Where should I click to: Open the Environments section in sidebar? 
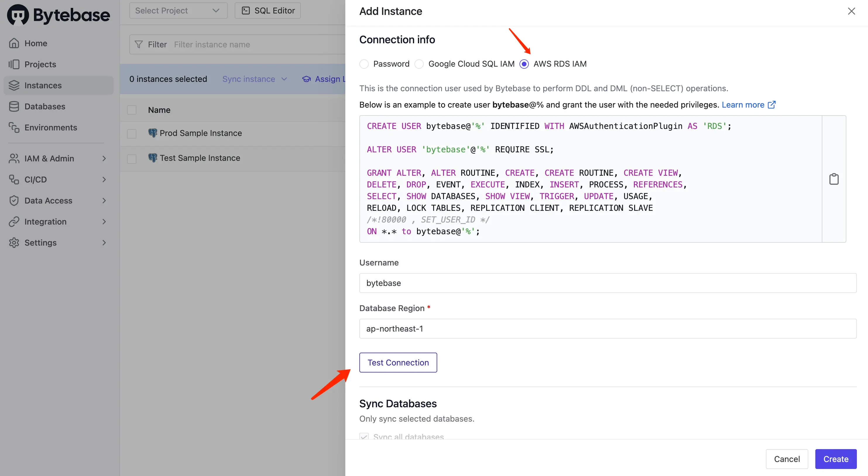[x=51, y=127]
